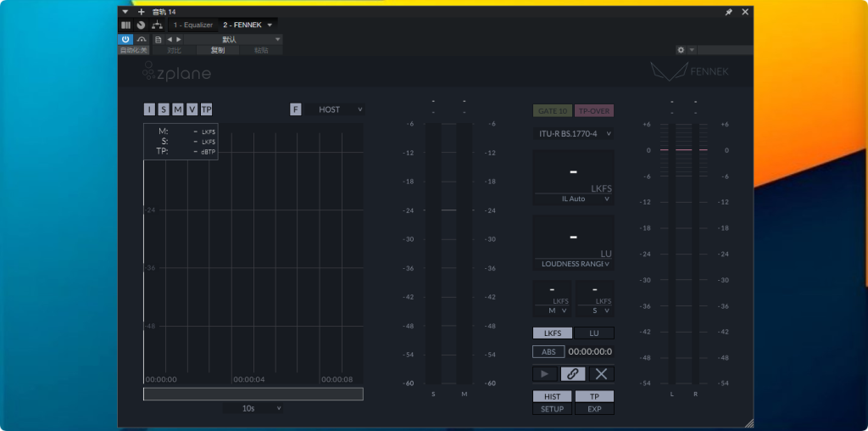The width and height of the screenshot is (868, 431).
Task: Toggle the V graph button
Action: (192, 109)
